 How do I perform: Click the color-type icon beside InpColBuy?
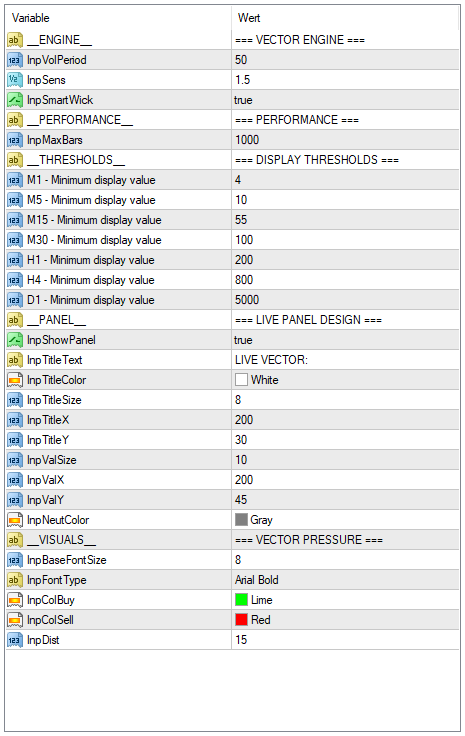[x=15, y=600]
